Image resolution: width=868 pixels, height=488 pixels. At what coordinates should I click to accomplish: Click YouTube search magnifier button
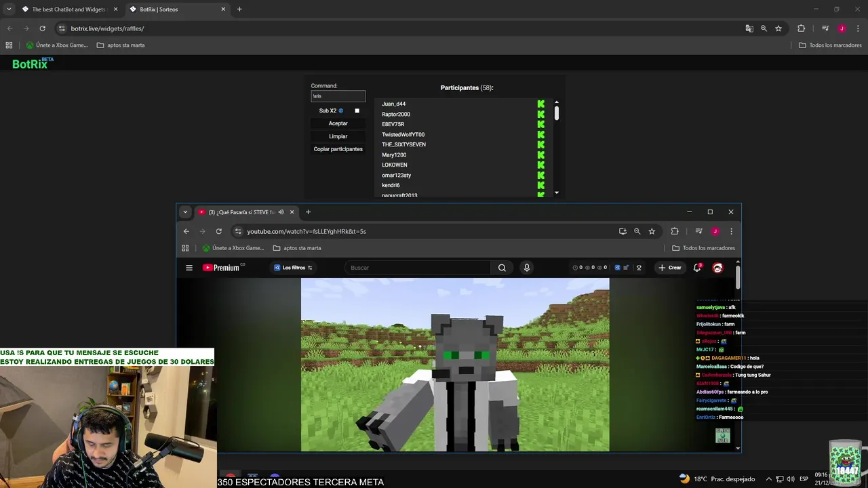click(502, 268)
